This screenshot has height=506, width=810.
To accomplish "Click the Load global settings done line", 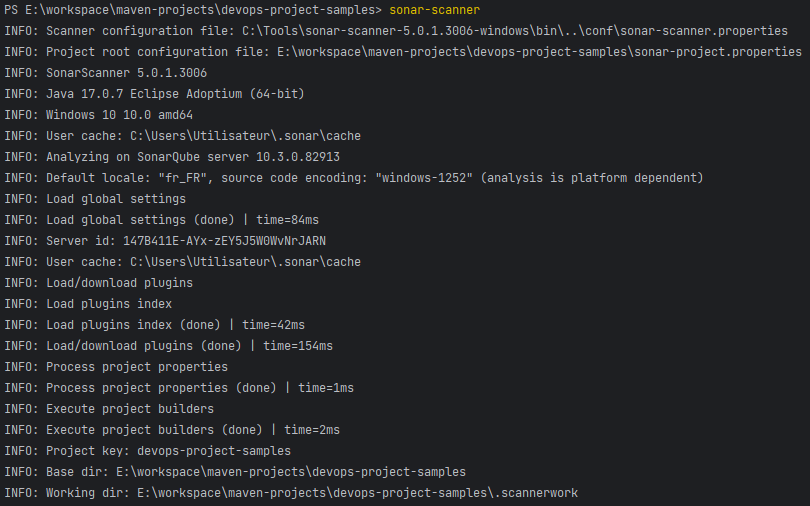I will pyautogui.click(x=162, y=220).
